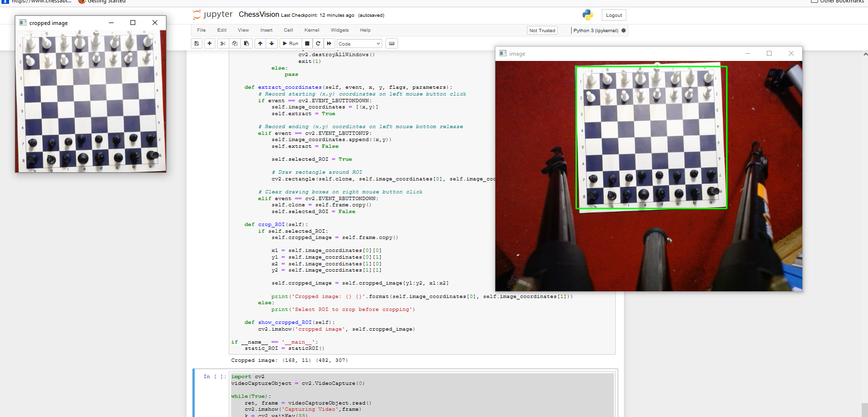Click inside the VideoCapture code cell
The image size is (868, 417).
coord(422,396)
